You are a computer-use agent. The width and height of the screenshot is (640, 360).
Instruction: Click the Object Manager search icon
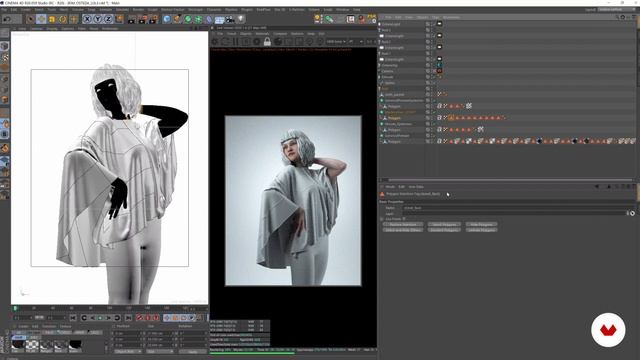(x=617, y=17)
